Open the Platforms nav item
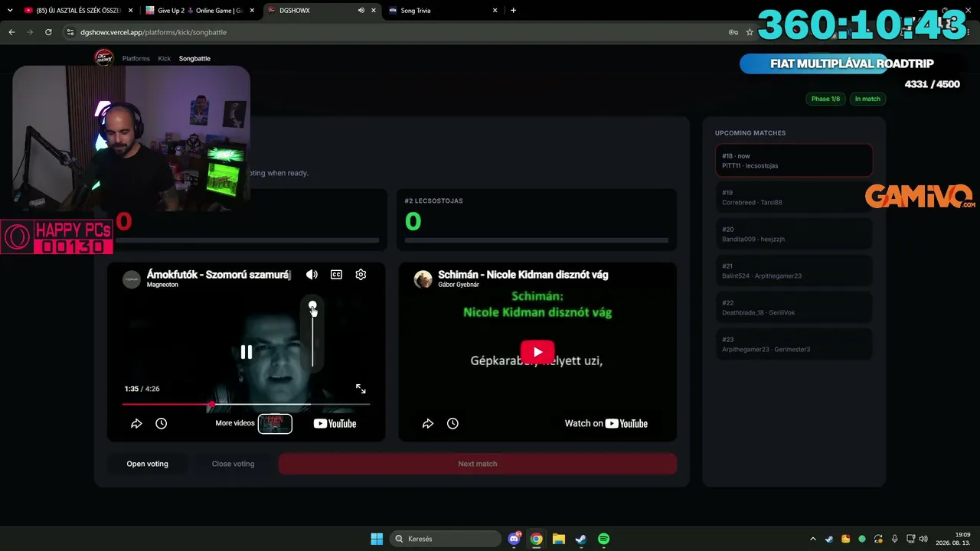This screenshot has width=980, height=551. [136, 58]
